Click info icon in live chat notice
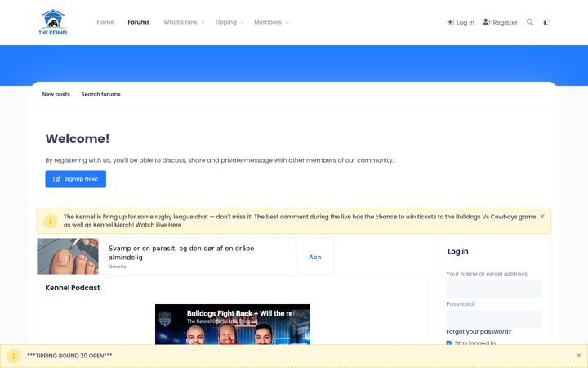This screenshot has height=368, width=588. pyautogui.click(x=51, y=221)
